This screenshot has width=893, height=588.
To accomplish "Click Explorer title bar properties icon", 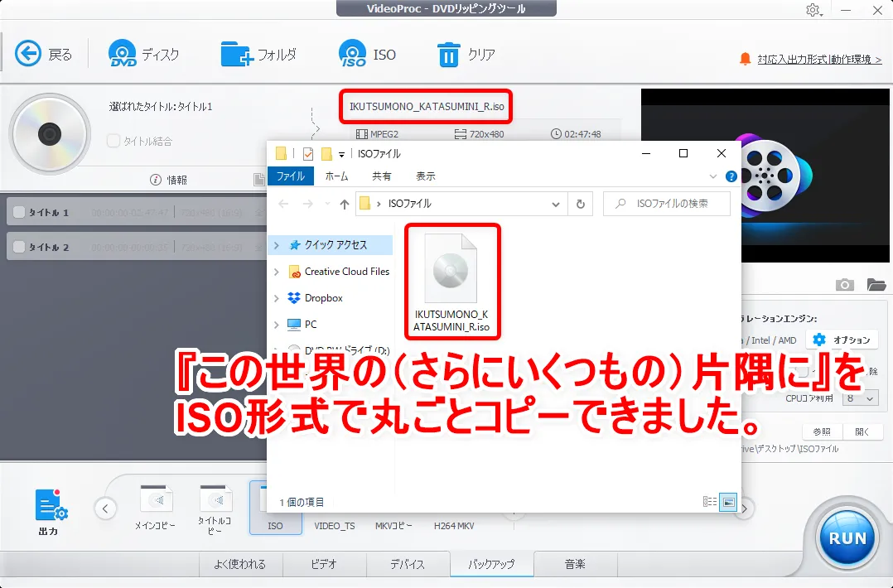I will pos(308,154).
